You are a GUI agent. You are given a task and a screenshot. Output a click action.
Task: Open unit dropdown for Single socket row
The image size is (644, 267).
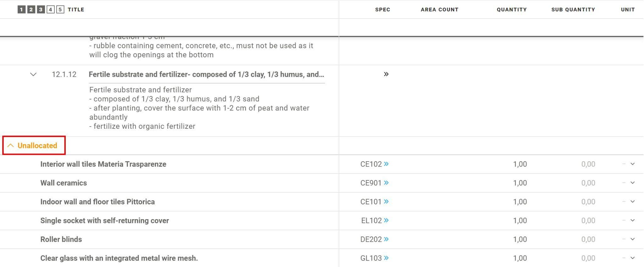tap(632, 220)
